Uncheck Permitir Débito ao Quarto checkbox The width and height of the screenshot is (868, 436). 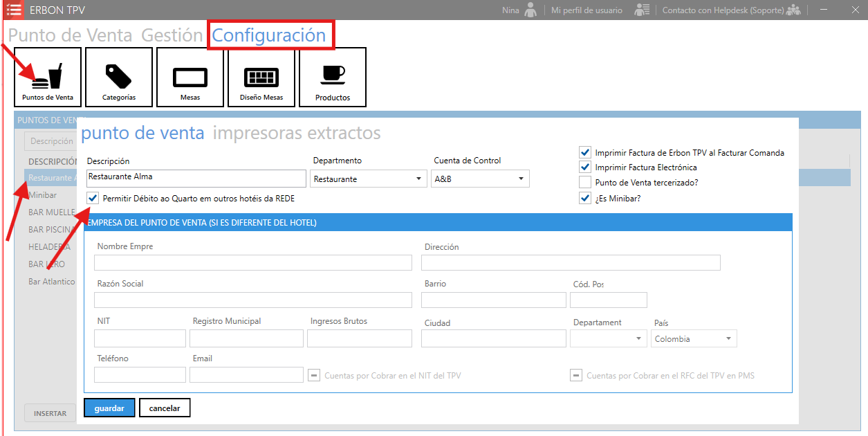[93, 199]
